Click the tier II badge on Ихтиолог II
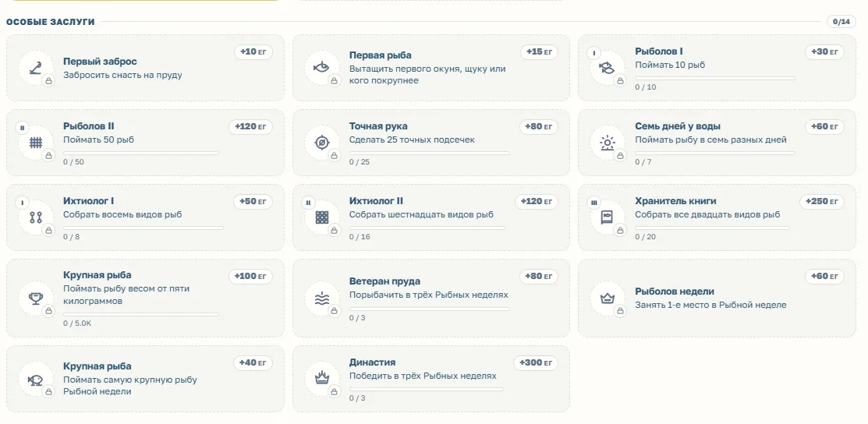The image size is (868, 424). tap(308, 203)
